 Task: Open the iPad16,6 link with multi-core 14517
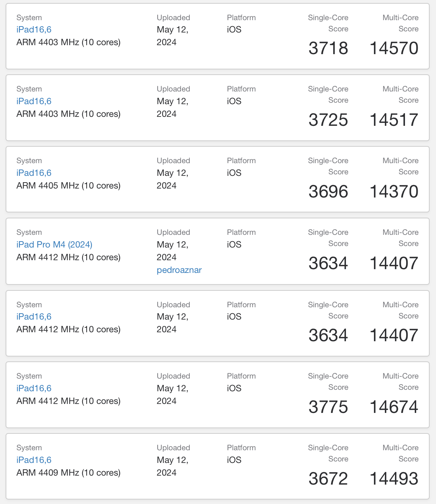click(x=34, y=101)
